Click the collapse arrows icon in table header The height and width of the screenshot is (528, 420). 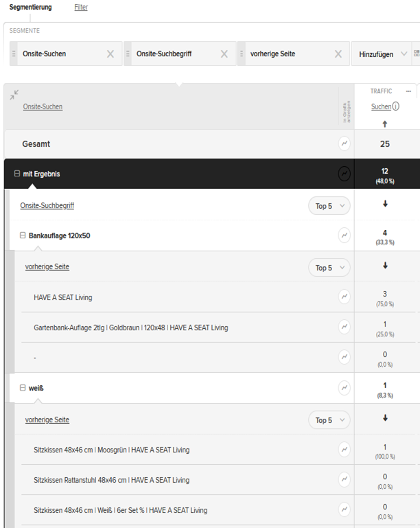point(14,95)
